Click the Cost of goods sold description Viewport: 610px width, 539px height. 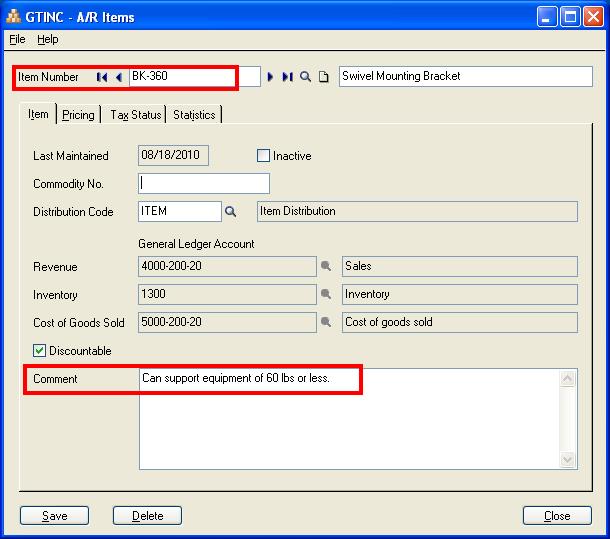(x=460, y=322)
